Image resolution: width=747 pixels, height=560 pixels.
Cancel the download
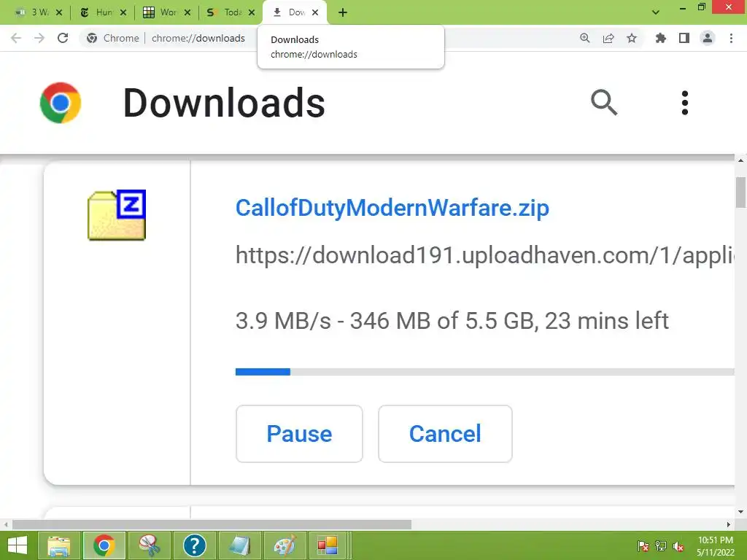tap(445, 434)
